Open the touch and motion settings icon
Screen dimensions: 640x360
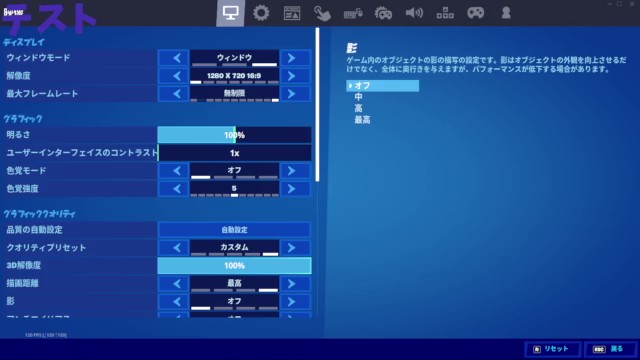pos(322,13)
